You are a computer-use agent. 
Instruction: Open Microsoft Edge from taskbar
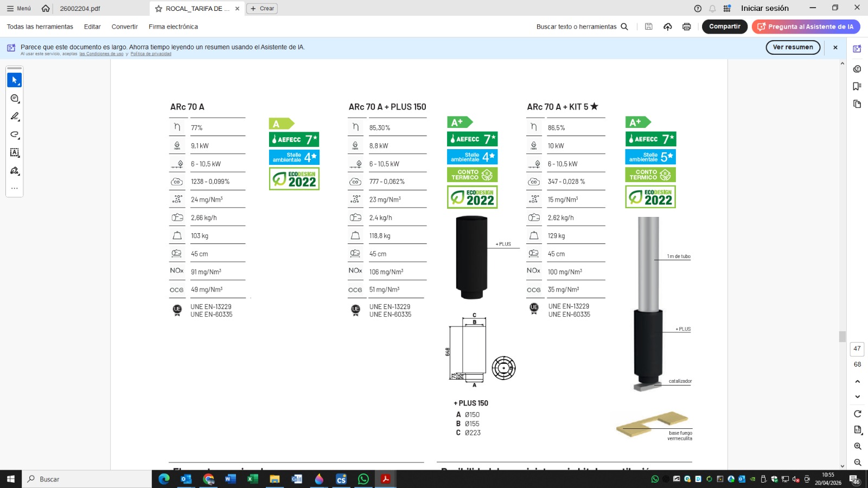pos(164,479)
